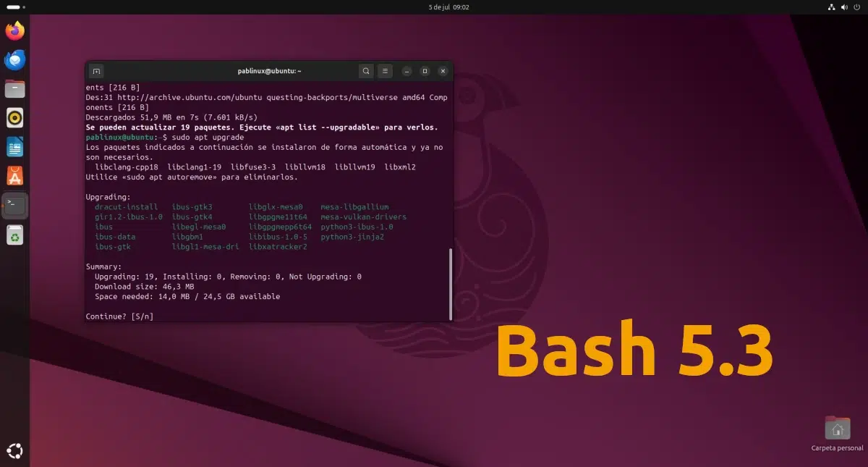Open the terminal search magnifier

pyautogui.click(x=366, y=71)
